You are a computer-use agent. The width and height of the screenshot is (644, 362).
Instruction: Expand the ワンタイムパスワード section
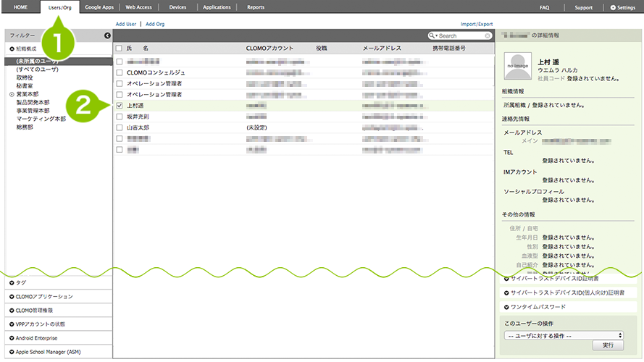506,307
